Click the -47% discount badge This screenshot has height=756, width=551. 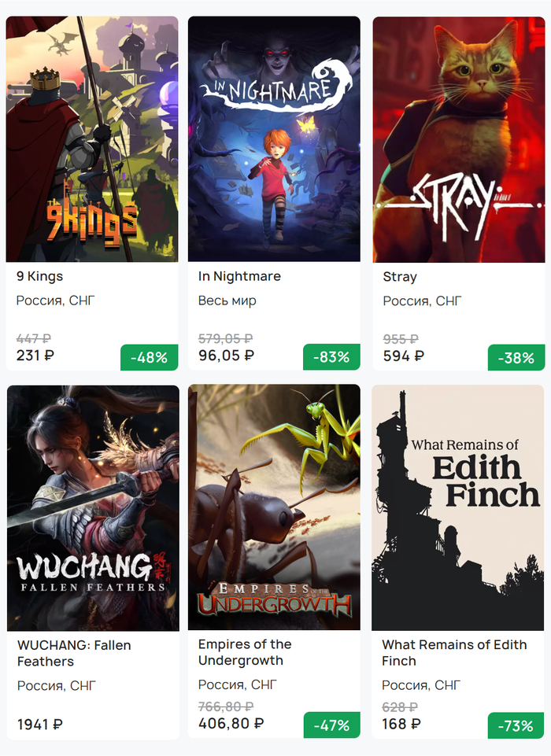pos(332,725)
